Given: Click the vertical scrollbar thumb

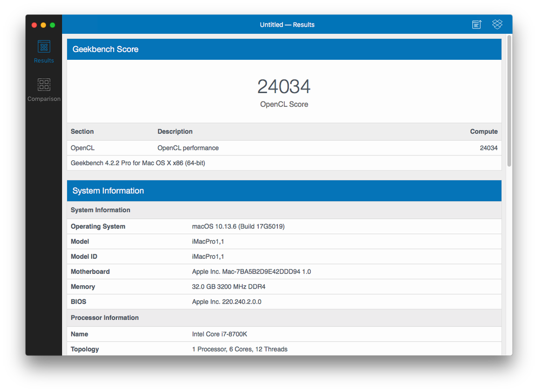Looking at the screenshot, I should click(510, 100).
